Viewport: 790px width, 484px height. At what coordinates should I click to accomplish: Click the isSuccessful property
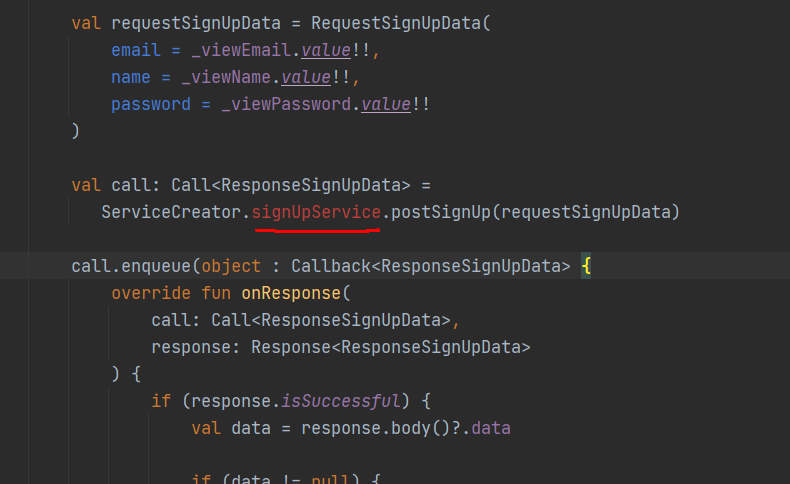click(341, 401)
